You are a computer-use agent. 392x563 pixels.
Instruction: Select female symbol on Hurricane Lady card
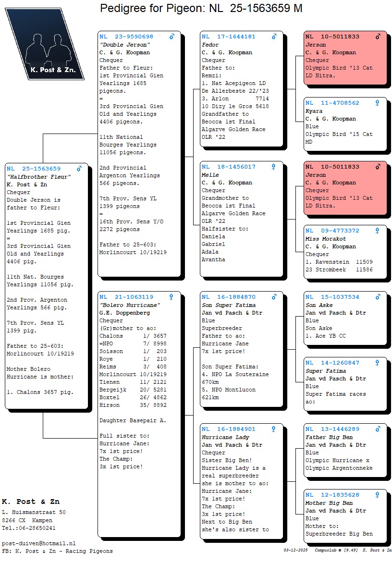click(273, 429)
